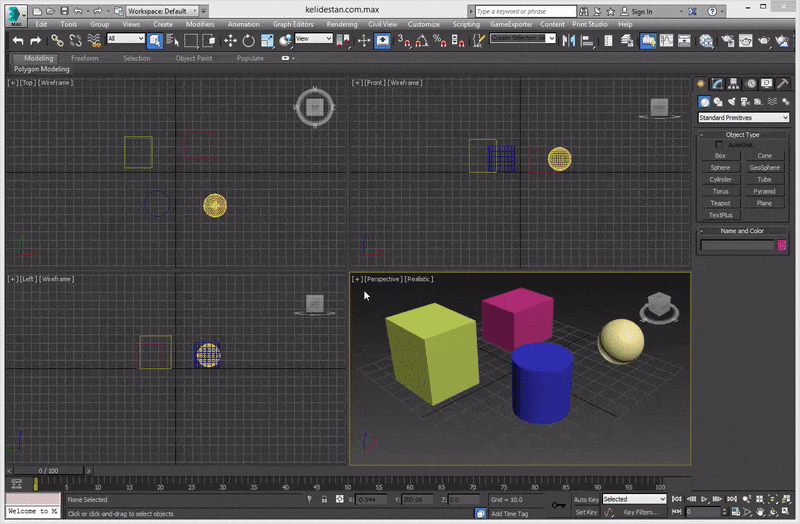This screenshot has height=524, width=800.
Task: Open Select by Name list
Action: [173, 40]
